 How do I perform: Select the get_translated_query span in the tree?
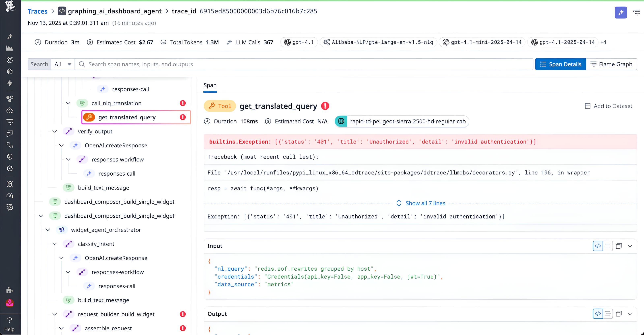127,117
